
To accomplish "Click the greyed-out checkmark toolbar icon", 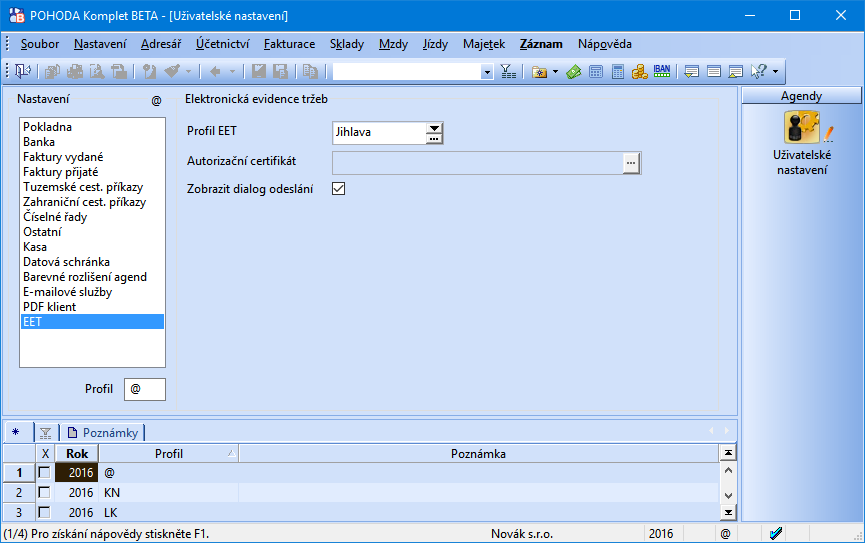I will pos(173,71).
